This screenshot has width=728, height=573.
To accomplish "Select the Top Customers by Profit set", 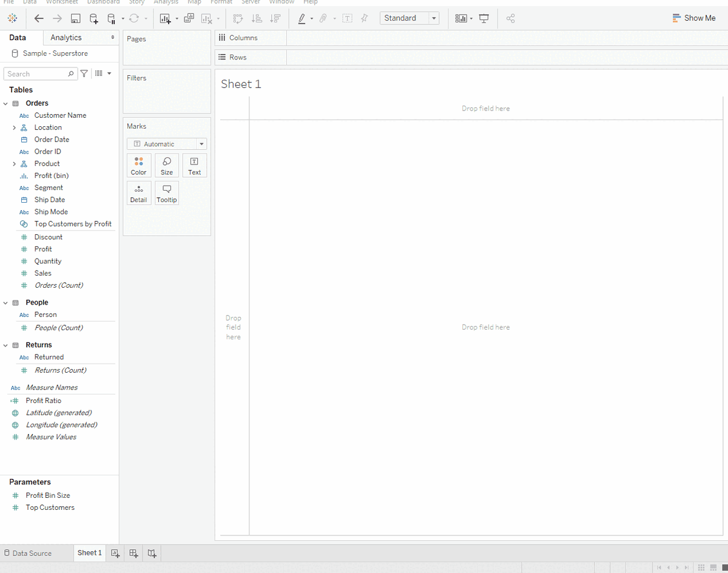I will pyautogui.click(x=73, y=224).
